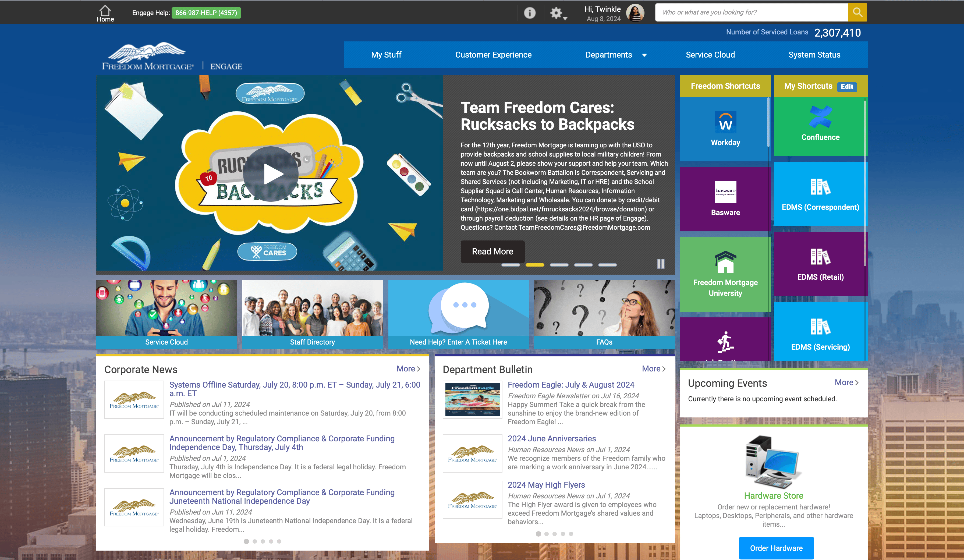Click the Freedom Eagle newsletter thumbnail
The width and height of the screenshot is (964, 560).
[x=472, y=399]
